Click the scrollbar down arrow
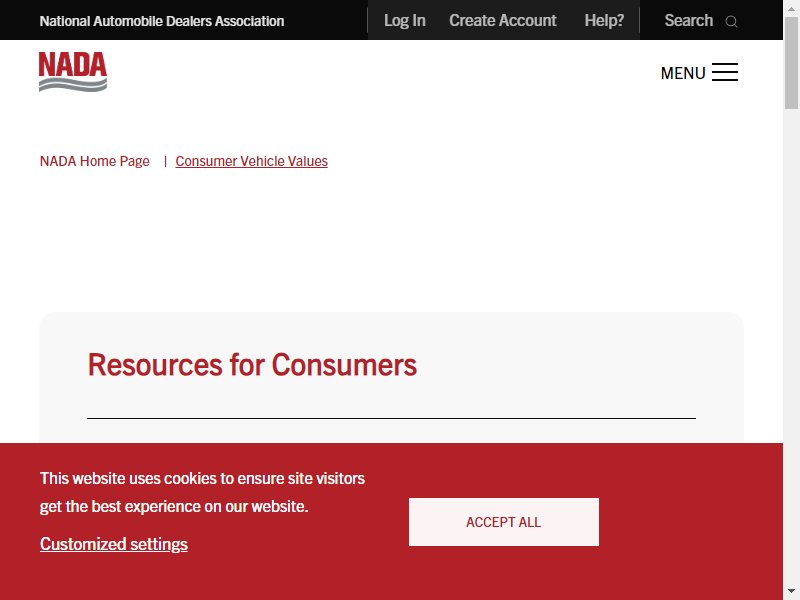The image size is (800, 600). point(791,591)
